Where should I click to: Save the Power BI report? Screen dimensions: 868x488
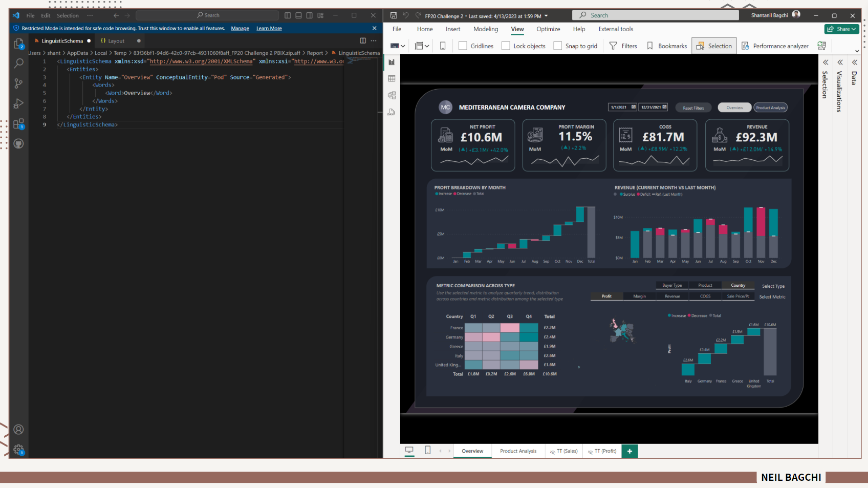[x=394, y=15]
